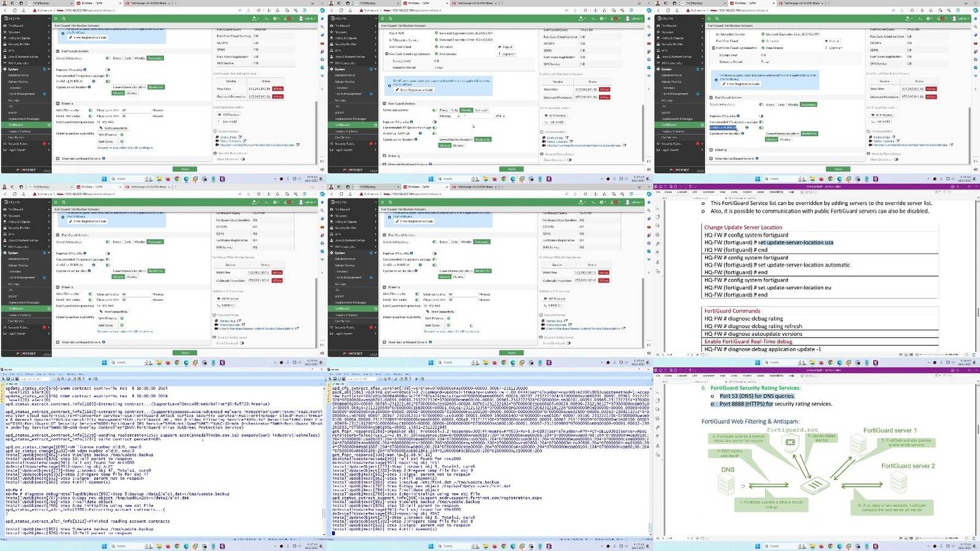980x551 pixels.
Task: Expand Log & Report in the first frame sidebar
Action: click(26, 150)
